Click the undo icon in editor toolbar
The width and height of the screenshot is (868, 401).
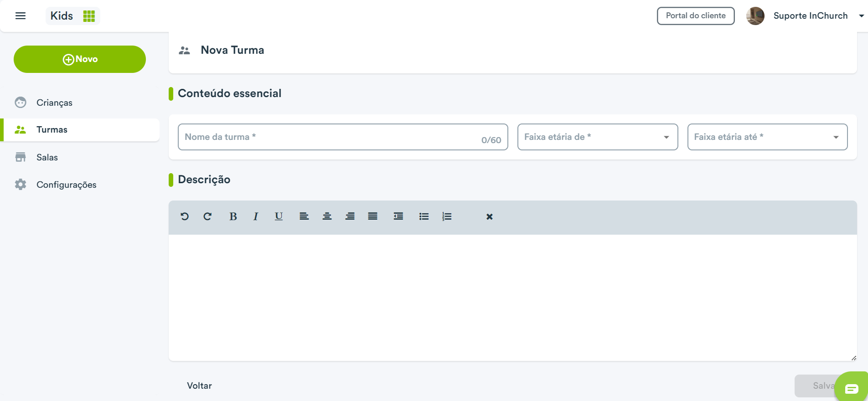pyautogui.click(x=185, y=216)
